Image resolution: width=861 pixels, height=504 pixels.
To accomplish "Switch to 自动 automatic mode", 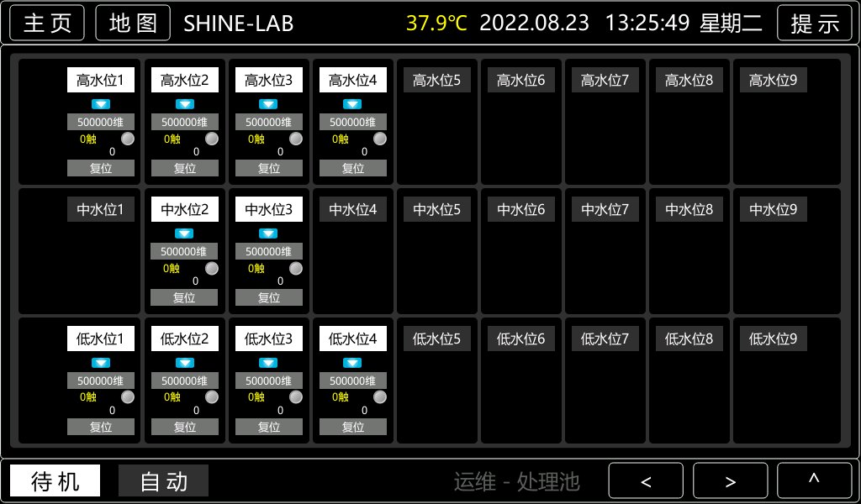I will [164, 481].
